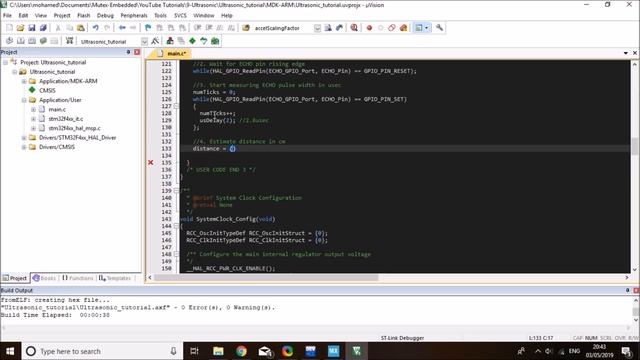Open a file with the folder icon
640x360 pixels.
click(20, 28)
